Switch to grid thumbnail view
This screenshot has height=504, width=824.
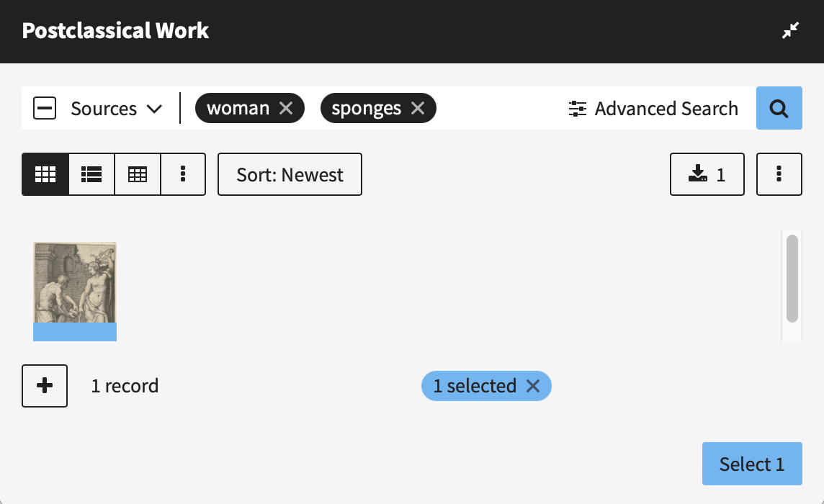click(x=45, y=174)
